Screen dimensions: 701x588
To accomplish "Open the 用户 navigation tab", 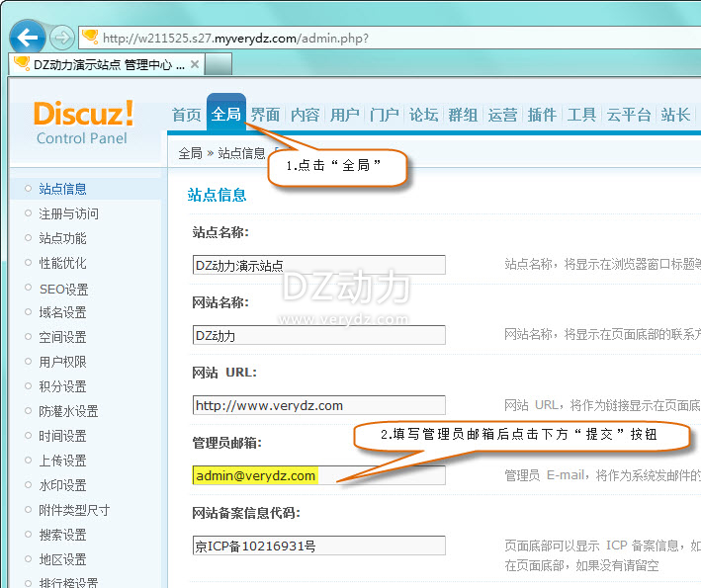I will (x=344, y=115).
